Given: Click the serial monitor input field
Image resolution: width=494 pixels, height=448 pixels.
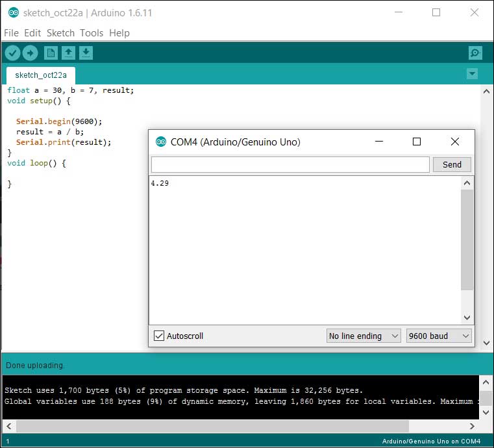Looking at the screenshot, I should pos(290,164).
